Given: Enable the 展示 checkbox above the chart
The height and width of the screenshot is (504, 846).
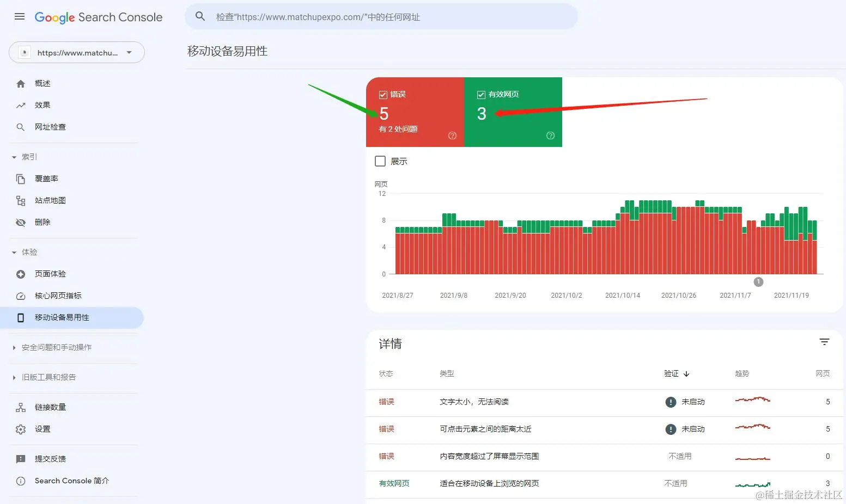Looking at the screenshot, I should click(x=380, y=161).
